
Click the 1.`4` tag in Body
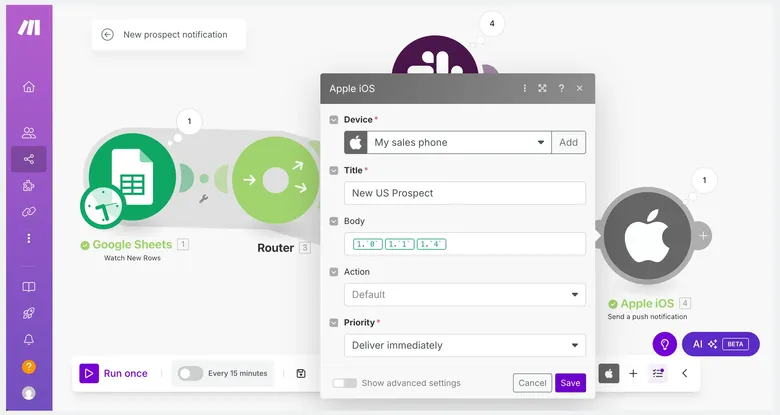click(431, 244)
